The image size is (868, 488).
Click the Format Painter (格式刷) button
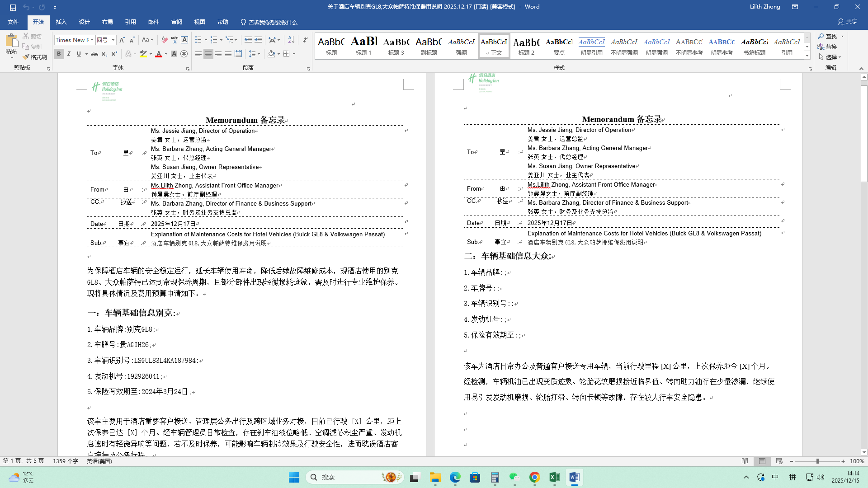[35, 57]
